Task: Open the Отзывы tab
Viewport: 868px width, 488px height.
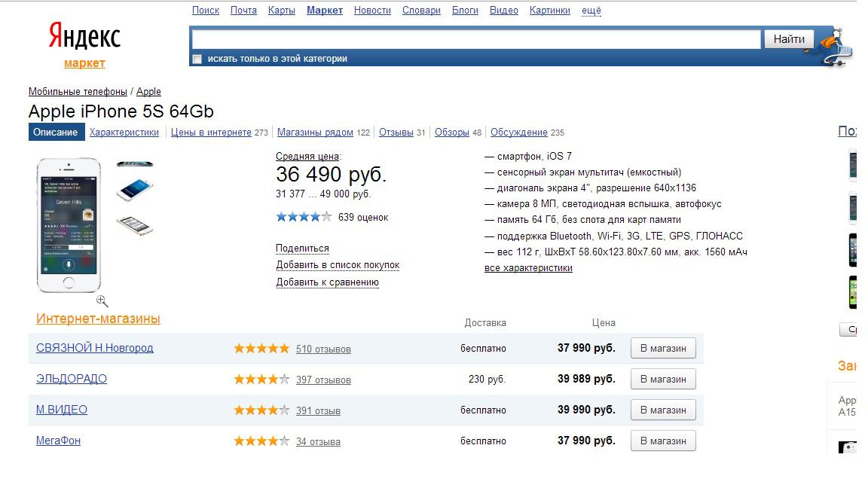Action: (x=396, y=133)
